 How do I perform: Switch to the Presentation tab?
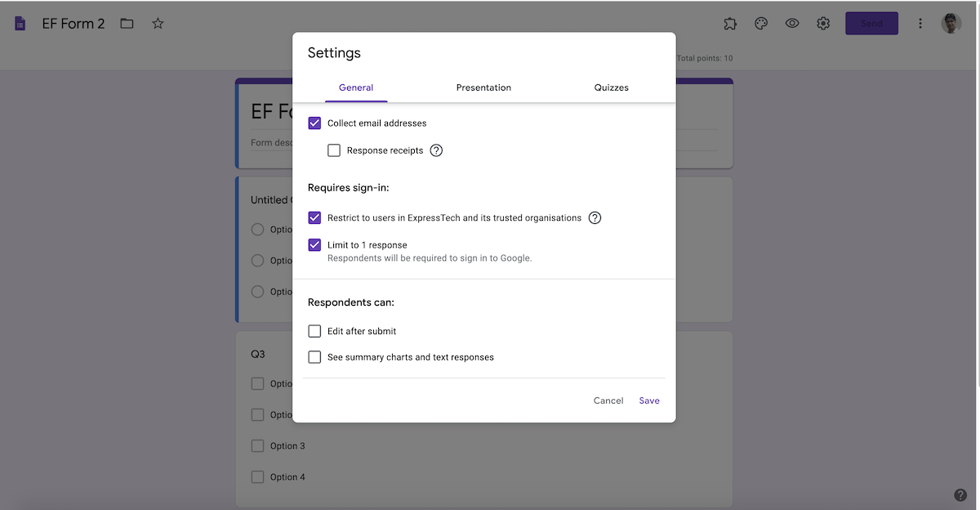point(483,87)
